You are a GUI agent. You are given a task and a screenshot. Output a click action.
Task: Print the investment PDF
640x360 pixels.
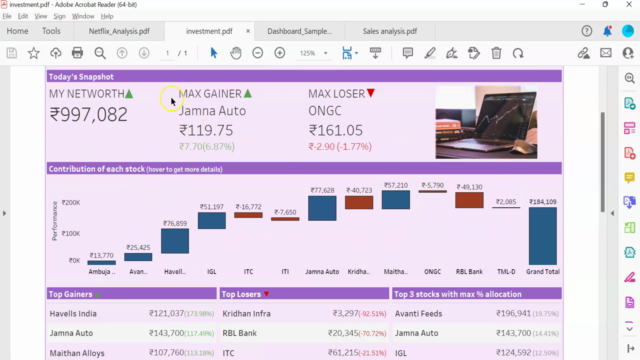click(x=78, y=53)
